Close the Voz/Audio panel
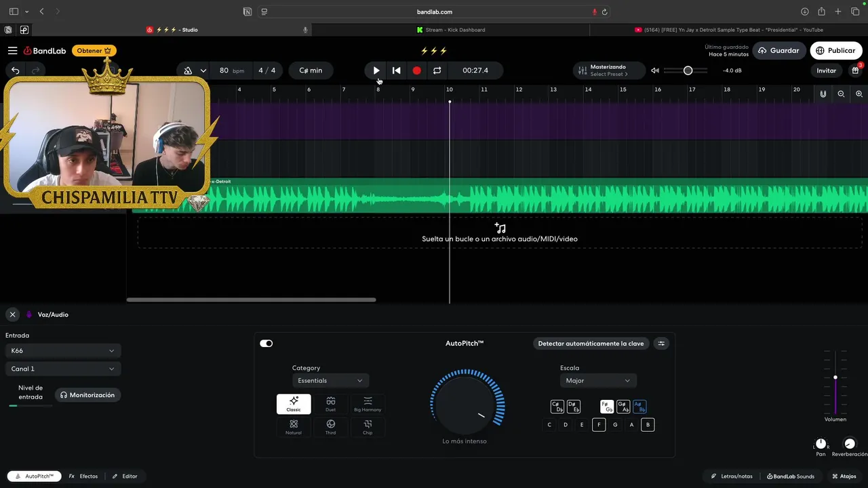Screen dimensions: 868x488 tap(12, 314)
